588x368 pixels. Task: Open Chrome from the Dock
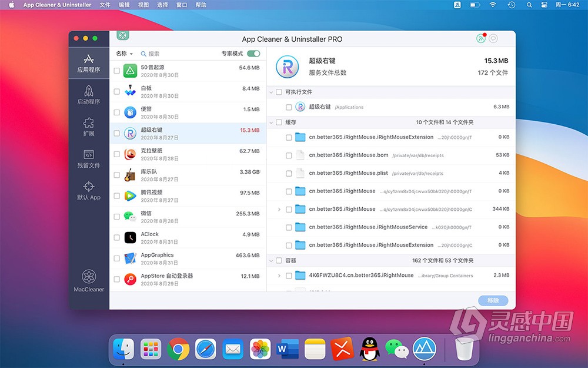(178, 349)
